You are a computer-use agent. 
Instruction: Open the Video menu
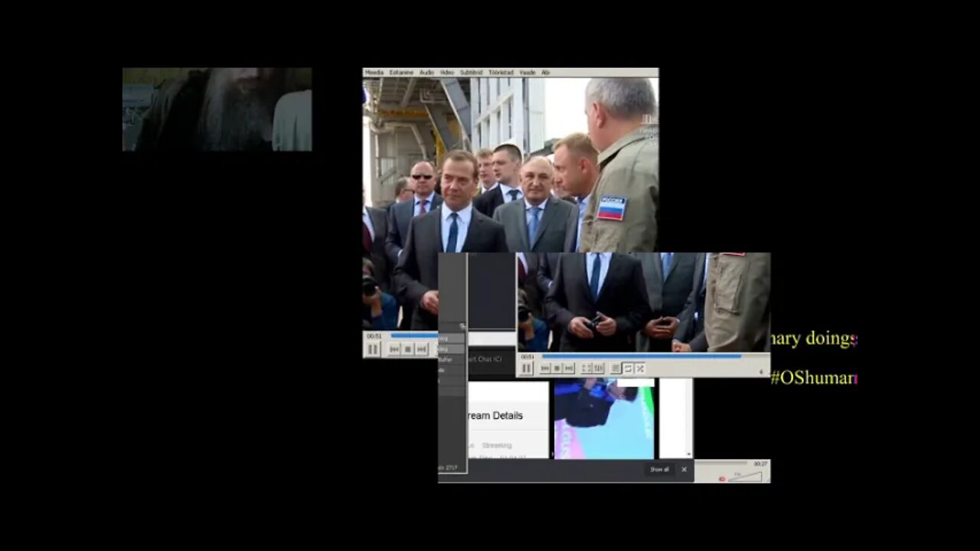pos(447,73)
